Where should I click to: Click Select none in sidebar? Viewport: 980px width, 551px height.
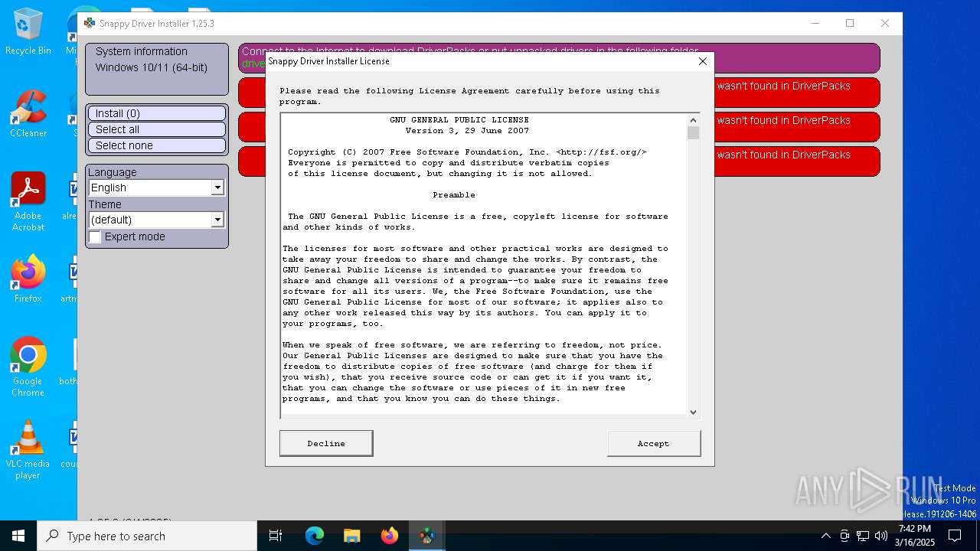click(x=157, y=145)
